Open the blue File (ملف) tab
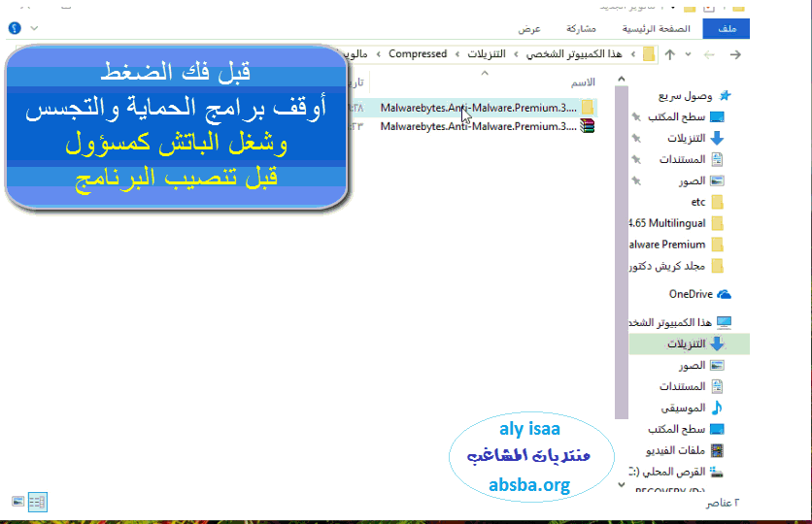Screen dimensions: 812x524 click(x=728, y=29)
